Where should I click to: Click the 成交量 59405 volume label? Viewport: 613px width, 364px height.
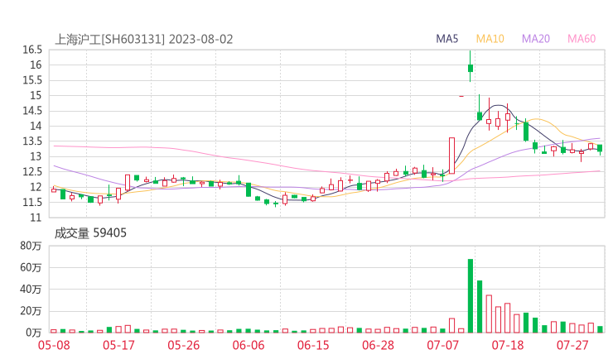pyautogui.click(x=90, y=233)
